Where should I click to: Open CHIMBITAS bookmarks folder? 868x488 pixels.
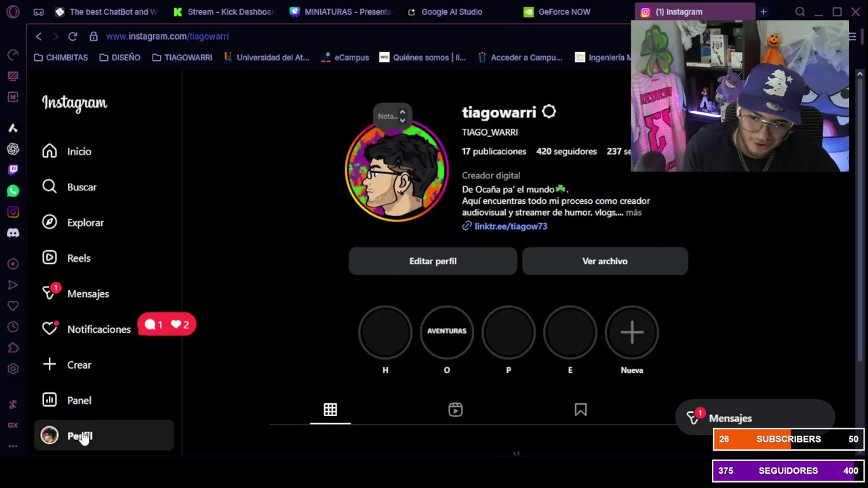60,58
